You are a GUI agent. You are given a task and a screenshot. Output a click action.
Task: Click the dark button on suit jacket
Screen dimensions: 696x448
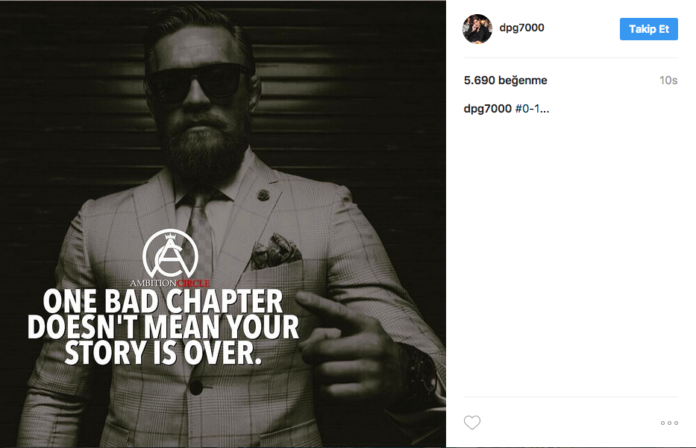click(x=196, y=387)
